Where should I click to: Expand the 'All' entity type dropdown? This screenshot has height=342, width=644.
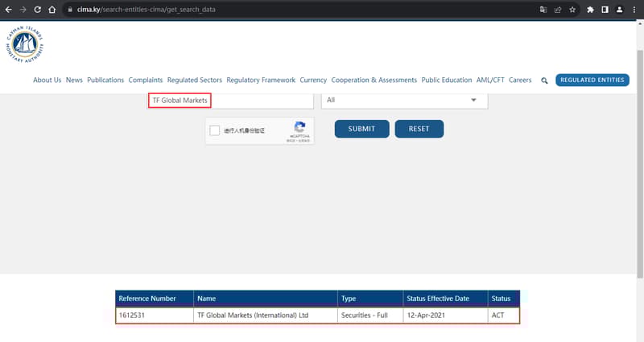click(404, 100)
